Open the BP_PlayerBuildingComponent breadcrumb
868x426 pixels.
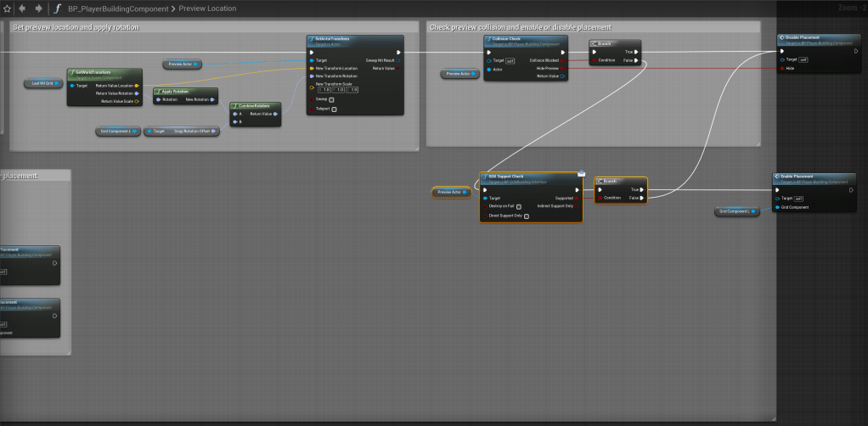117,8
